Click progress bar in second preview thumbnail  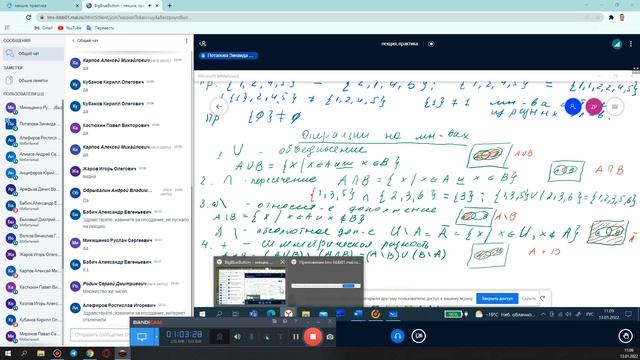tap(326, 286)
